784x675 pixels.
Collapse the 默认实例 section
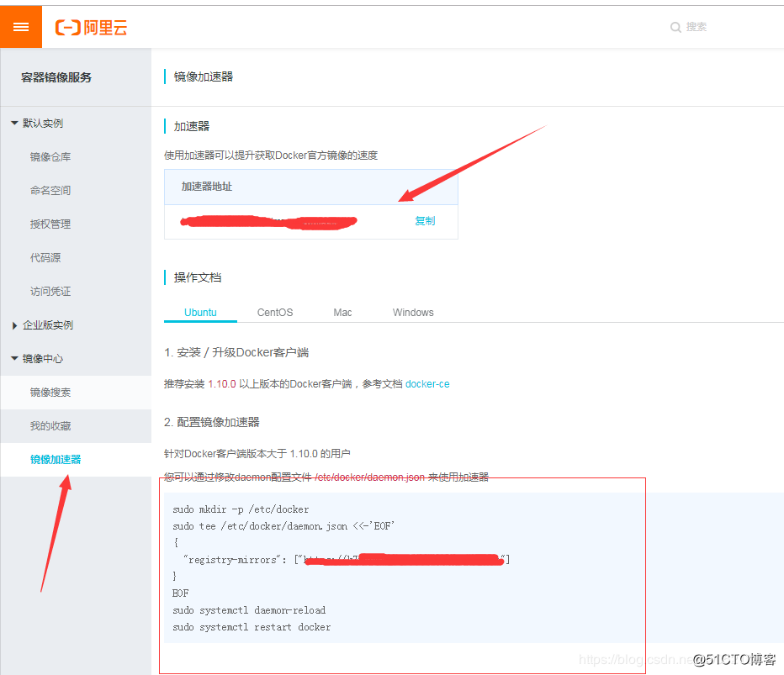coord(38,124)
